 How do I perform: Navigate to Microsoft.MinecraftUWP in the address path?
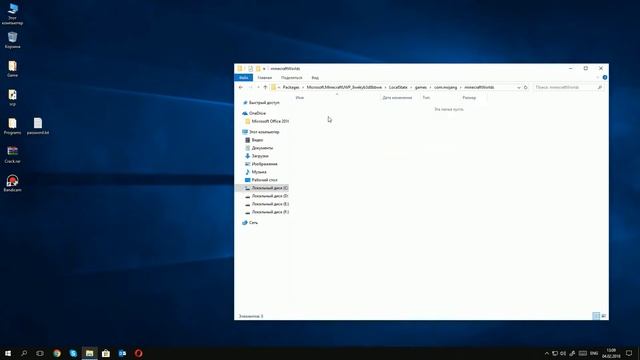[344, 87]
